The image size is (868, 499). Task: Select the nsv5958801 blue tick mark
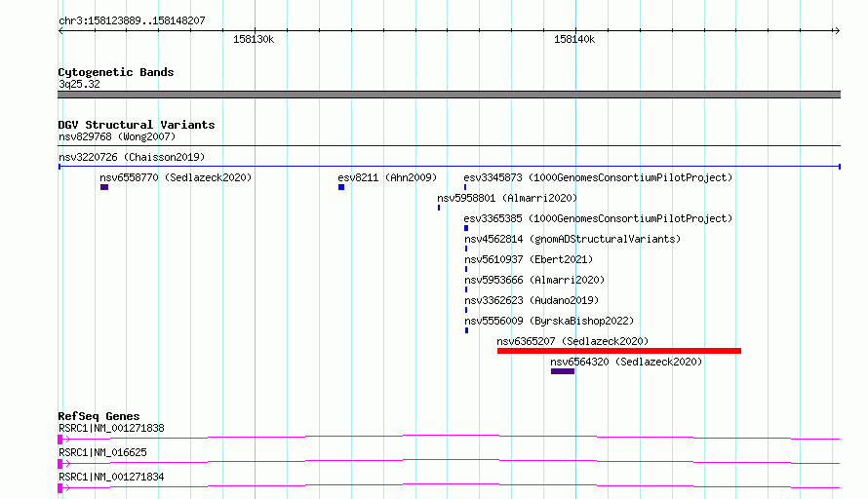439,208
